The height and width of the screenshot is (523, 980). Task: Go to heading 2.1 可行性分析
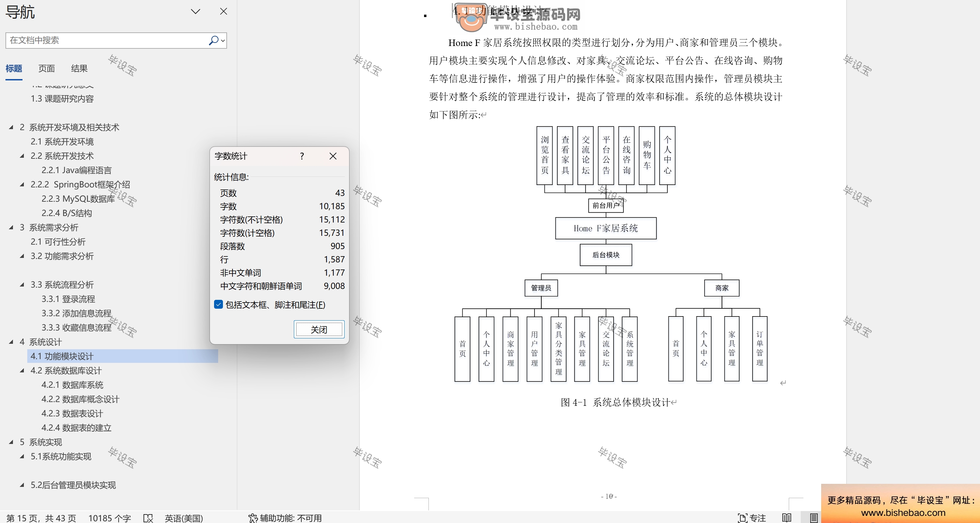[x=58, y=242]
